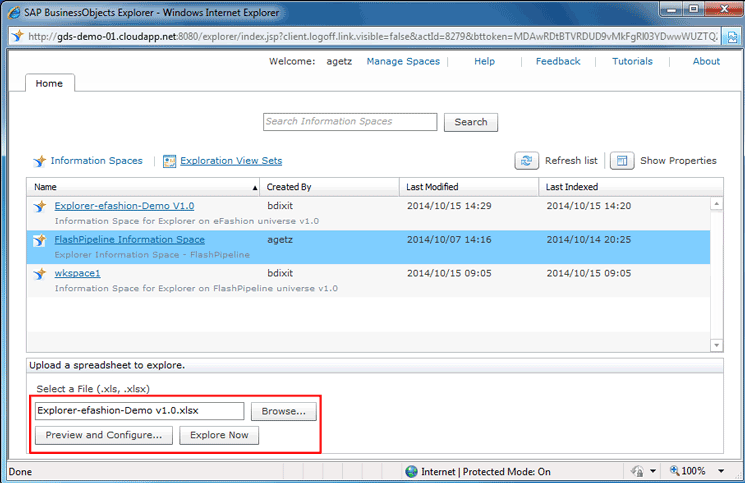Image resolution: width=745 pixels, height=483 pixels.
Task: Click the Show Properties panel icon
Action: click(622, 161)
